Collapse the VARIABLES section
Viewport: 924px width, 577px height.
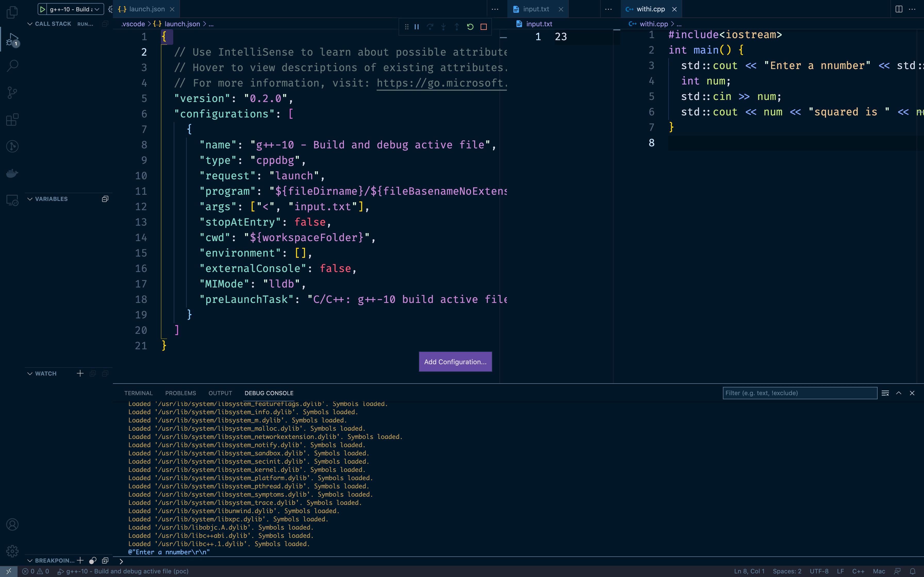pyautogui.click(x=30, y=199)
